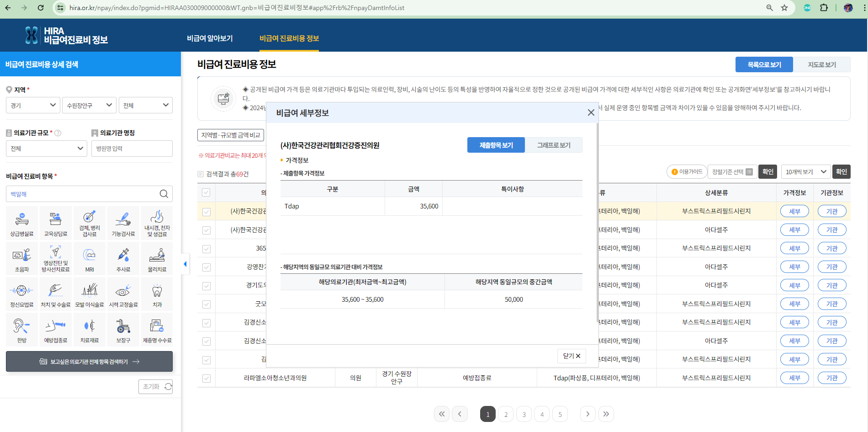Choose the 치료재료 category icon

click(90, 330)
